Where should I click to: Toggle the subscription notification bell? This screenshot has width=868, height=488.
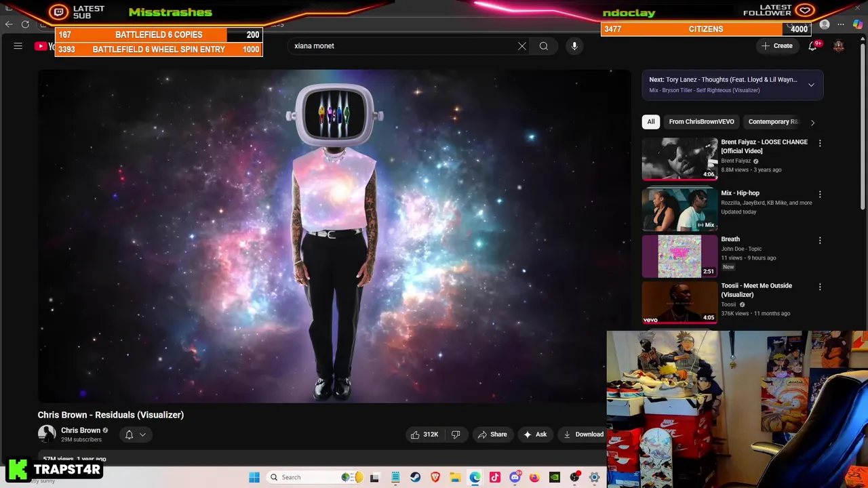[129, 434]
